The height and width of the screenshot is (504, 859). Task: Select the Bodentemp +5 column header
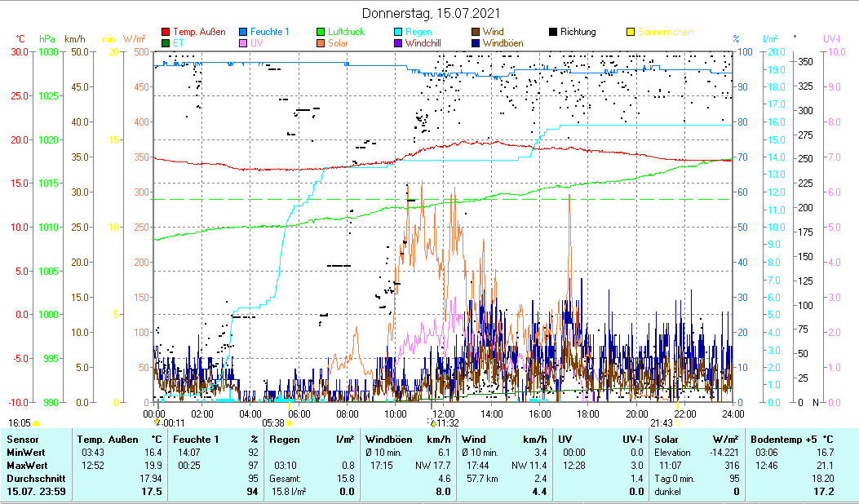(792, 440)
